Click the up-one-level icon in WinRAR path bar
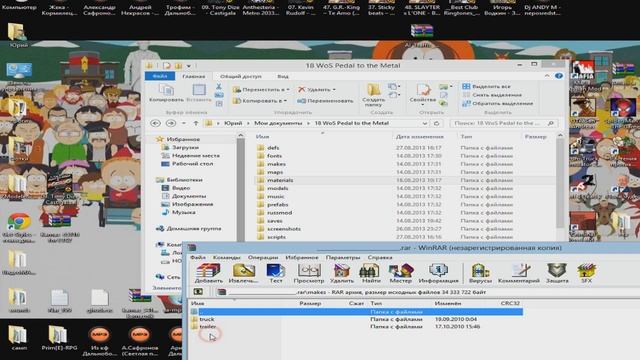 [x=198, y=291]
